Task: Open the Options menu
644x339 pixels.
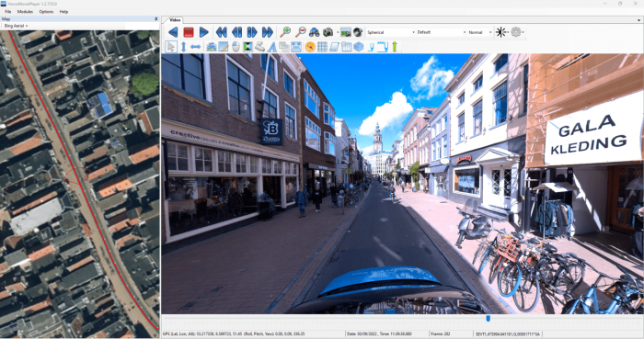Action: coord(46,11)
